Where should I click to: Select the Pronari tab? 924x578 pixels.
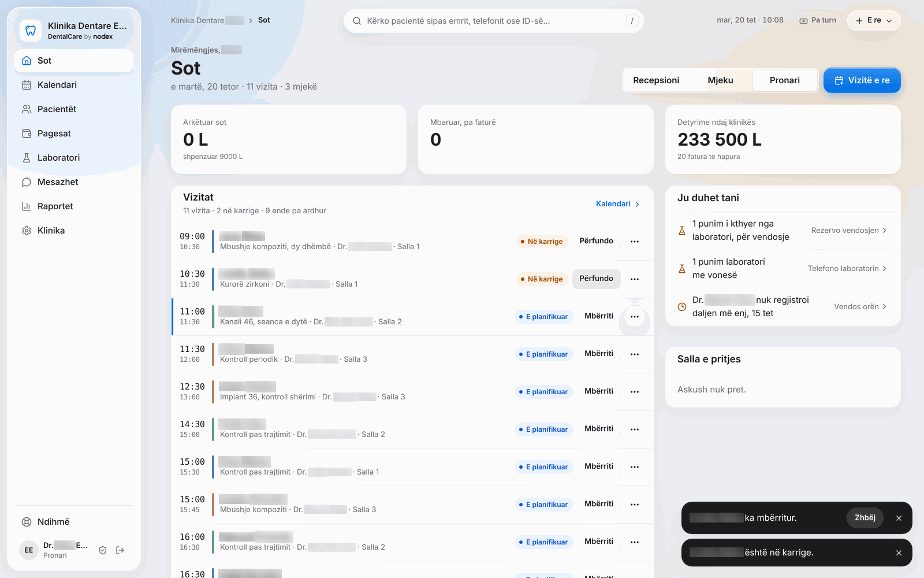click(785, 80)
